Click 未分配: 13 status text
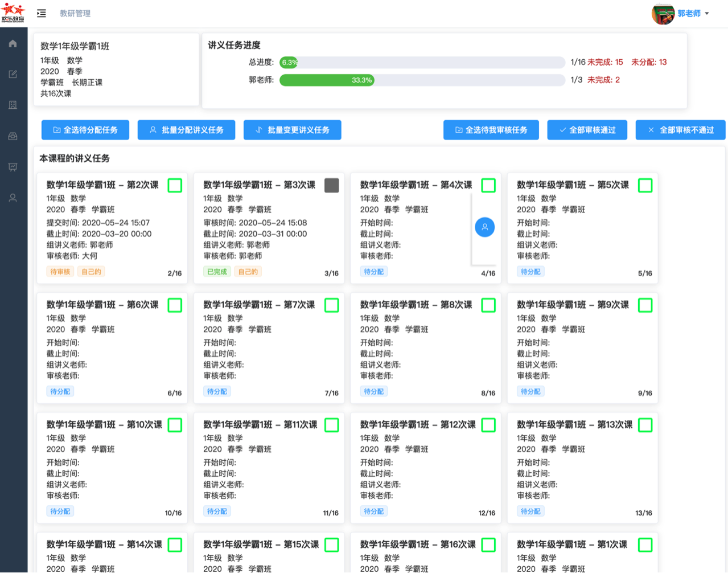 [x=649, y=62]
